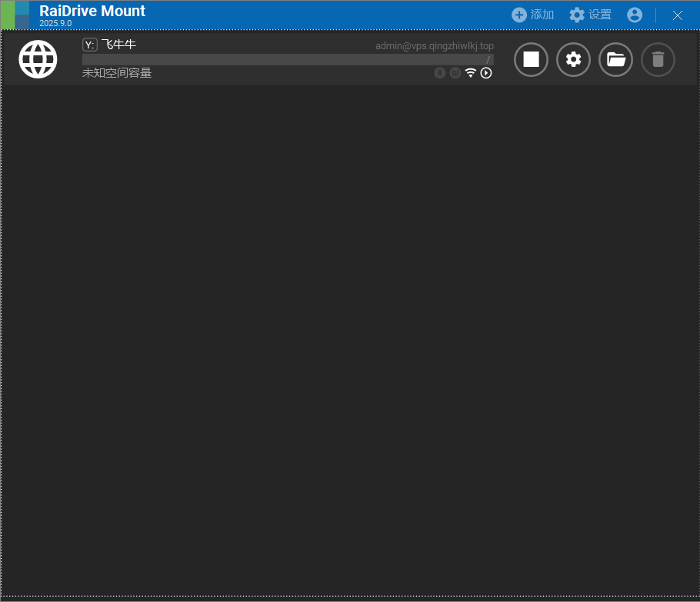The image size is (700, 602).
Task: Click the Wi-Fi connection status icon
Action: point(471,73)
